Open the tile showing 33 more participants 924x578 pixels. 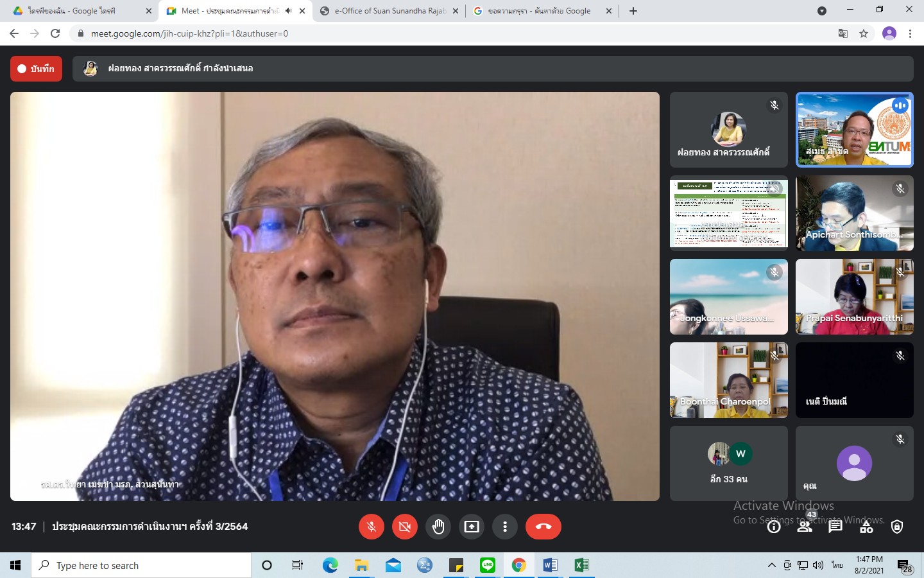click(x=728, y=463)
